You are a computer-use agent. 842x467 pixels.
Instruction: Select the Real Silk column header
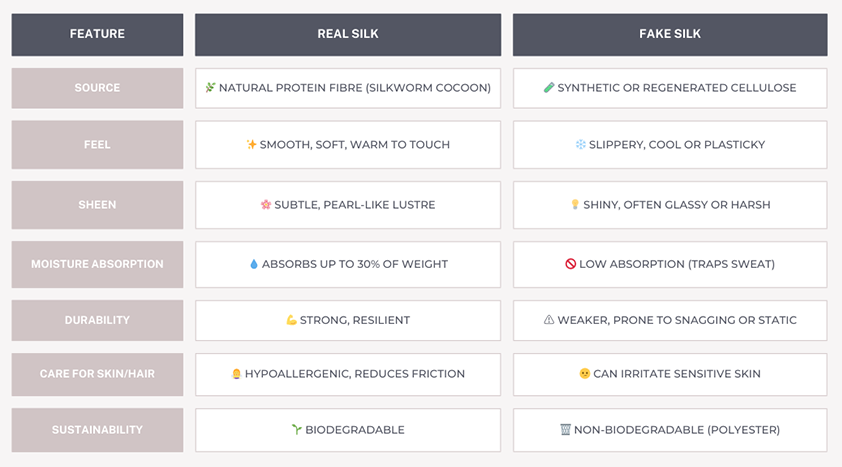(x=348, y=35)
